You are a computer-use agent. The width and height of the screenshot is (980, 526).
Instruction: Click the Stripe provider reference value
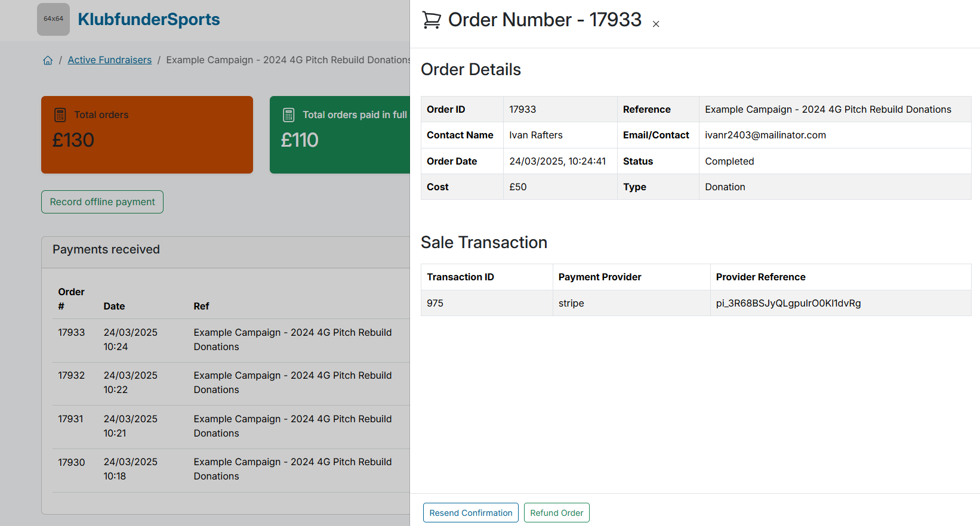(x=788, y=304)
